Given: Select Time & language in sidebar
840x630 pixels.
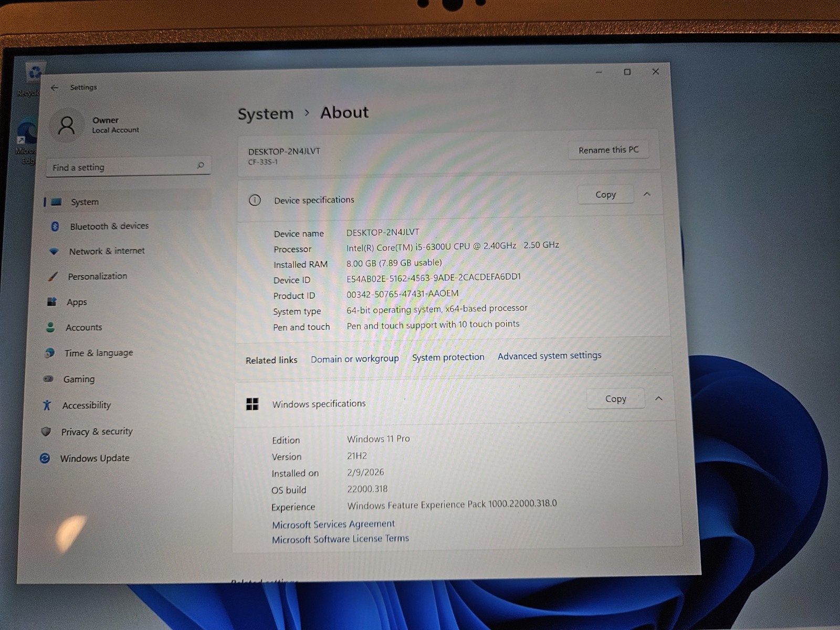Looking at the screenshot, I should pos(99,353).
